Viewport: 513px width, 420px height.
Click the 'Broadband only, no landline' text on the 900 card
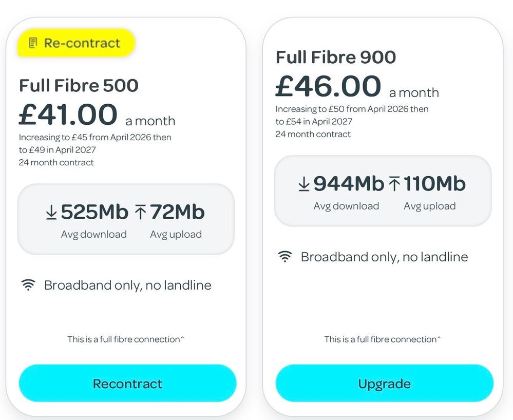point(384,257)
